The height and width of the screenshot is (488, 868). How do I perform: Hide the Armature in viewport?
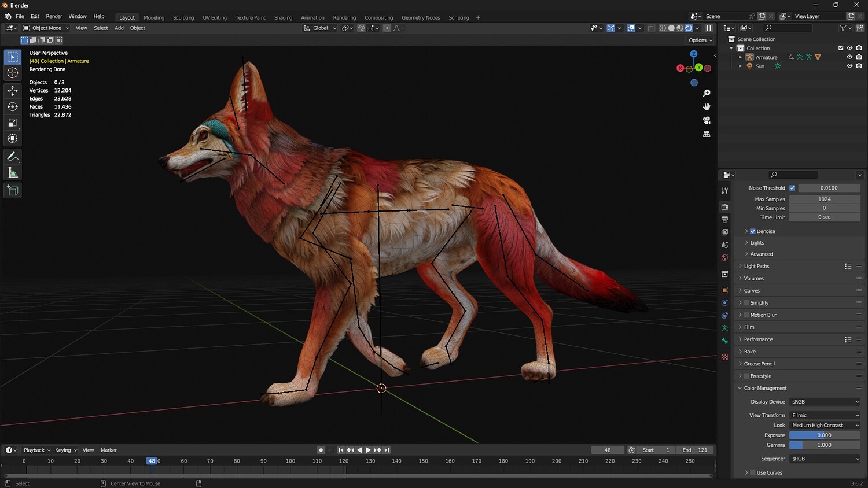(849, 57)
